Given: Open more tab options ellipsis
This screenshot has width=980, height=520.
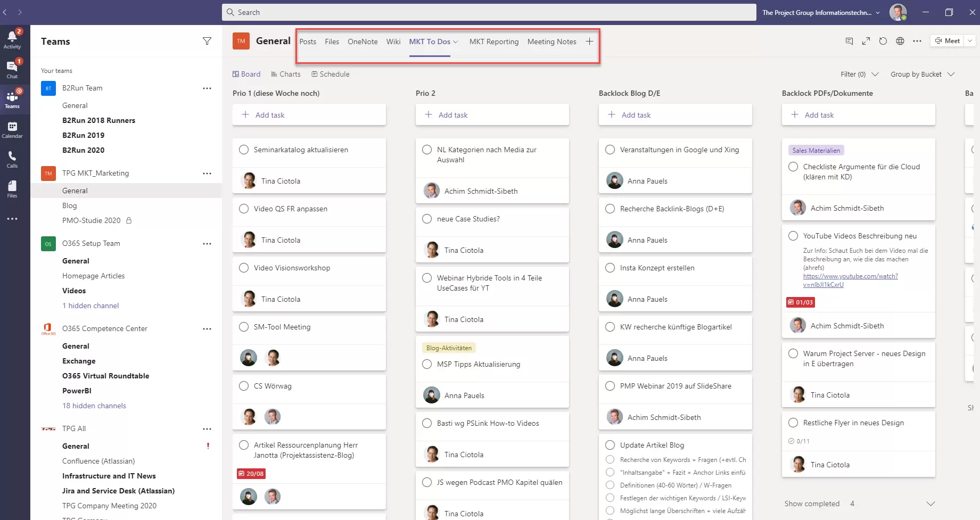Looking at the screenshot, I should pyautogui.click(x=917, y=41).
